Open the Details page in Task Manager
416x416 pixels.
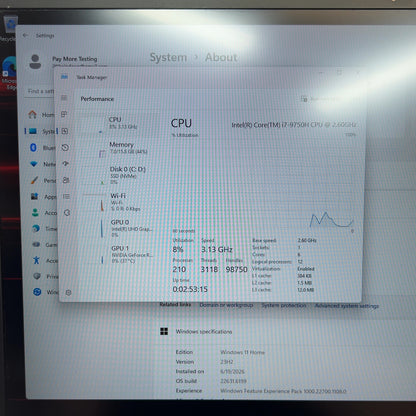pyautogui.click(x=66, y=196)
